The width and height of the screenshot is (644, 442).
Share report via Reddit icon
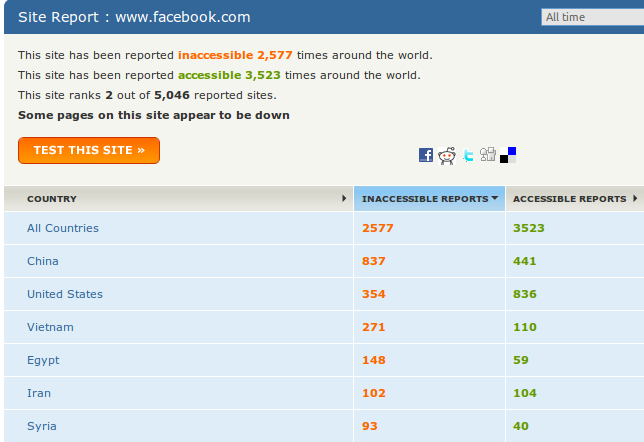tap(447, 155)
